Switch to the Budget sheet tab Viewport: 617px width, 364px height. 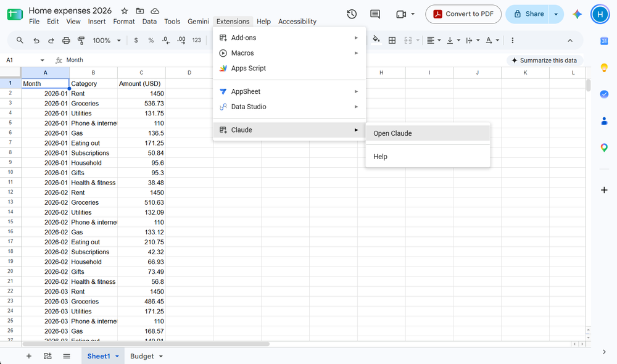point(142,356)
